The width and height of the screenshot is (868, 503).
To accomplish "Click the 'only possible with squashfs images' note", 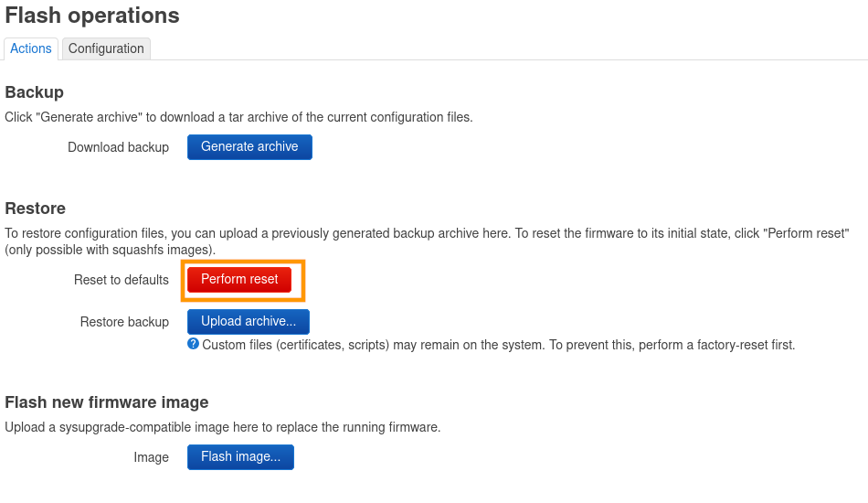I will click(x=111, y=250).
